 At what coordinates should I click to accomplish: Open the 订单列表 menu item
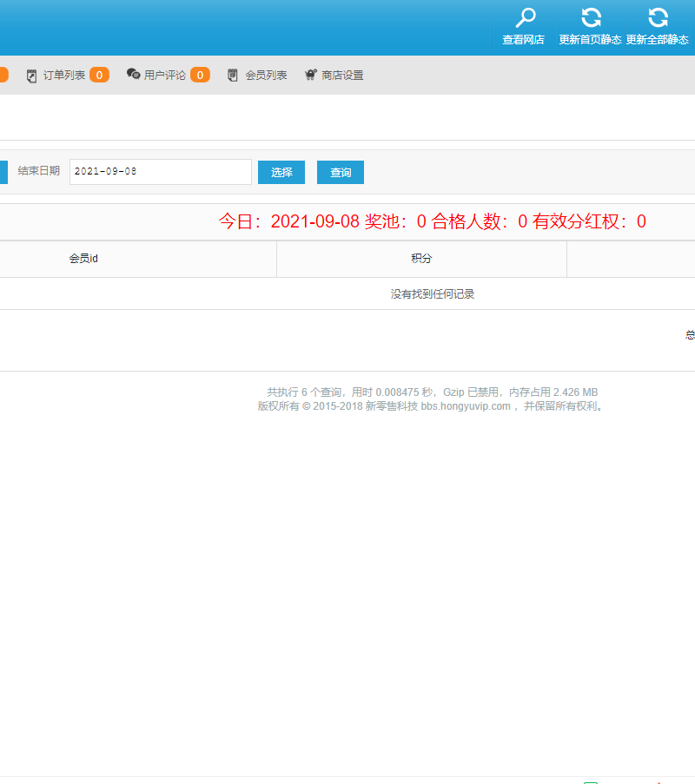pos(64,76)
